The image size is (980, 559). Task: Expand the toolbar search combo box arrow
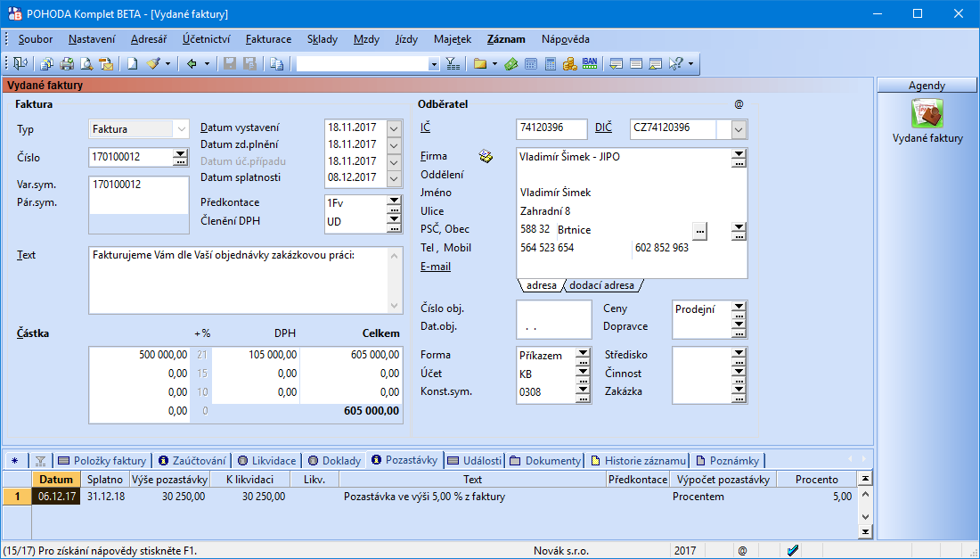click(x=434, y=64)
